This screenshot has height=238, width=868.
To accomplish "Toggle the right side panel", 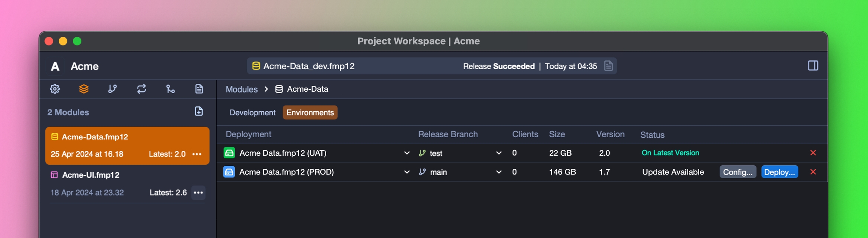I will point(813,66).
